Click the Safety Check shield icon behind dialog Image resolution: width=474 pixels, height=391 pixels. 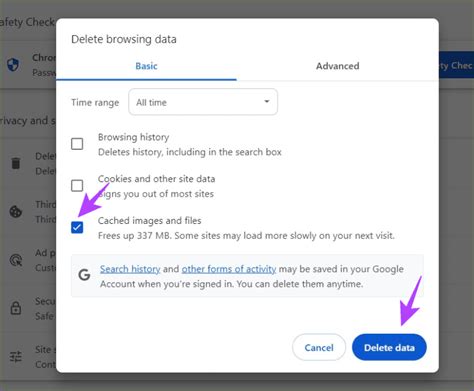pyautogui.click(x=13, y=64)
